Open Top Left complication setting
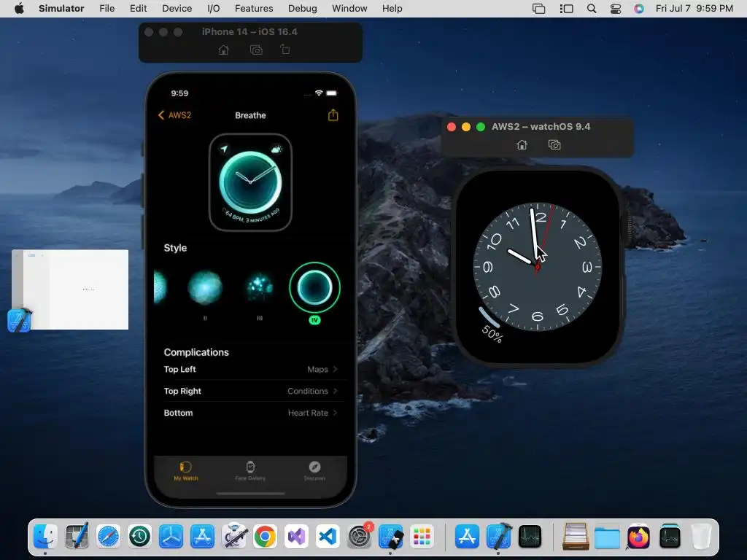 coord(251,369)
